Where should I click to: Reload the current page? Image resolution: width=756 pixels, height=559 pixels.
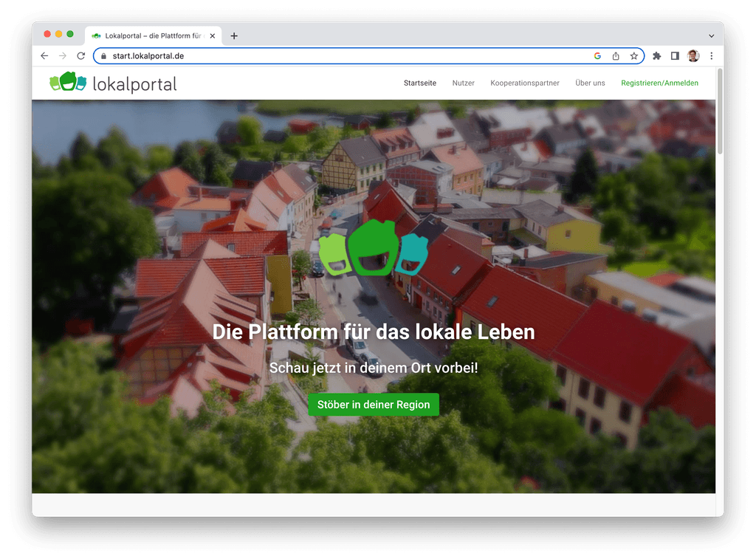point(81,56)
